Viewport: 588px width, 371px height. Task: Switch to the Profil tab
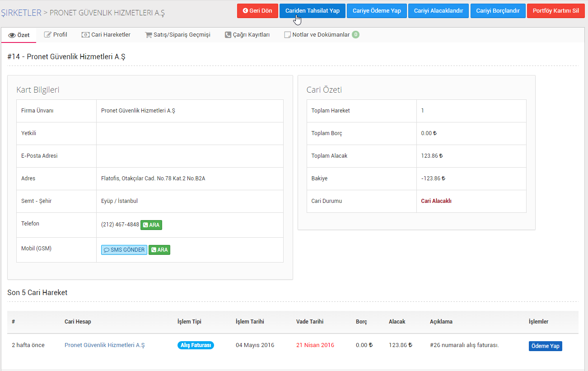[56, 34]
